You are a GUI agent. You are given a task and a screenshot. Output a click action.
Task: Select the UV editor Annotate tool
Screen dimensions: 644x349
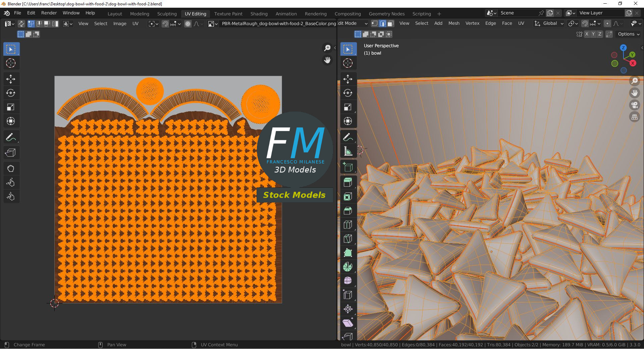(11, 137)
